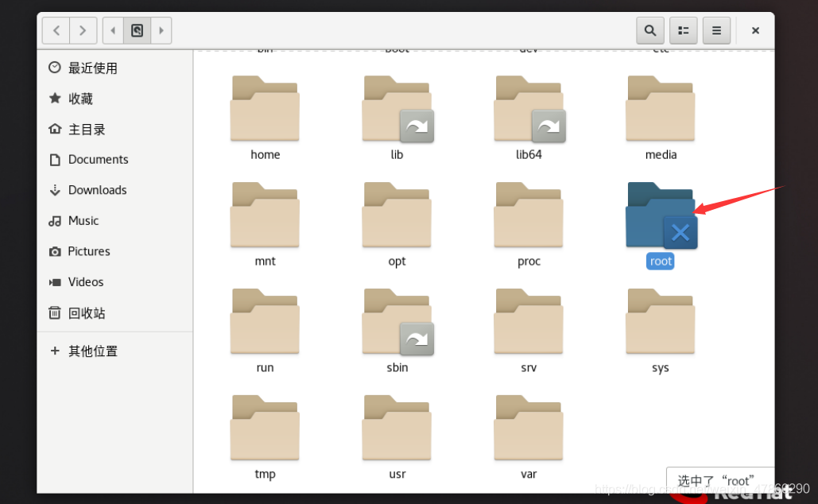Image resolution: width=818 pixels, height=504 pixels.
Task: Select the var folder icon
Action: coord(529,428)
